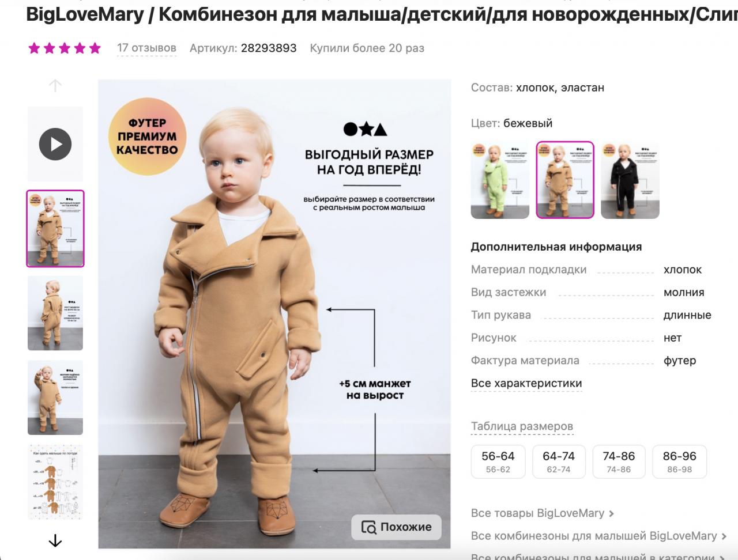This screenshot has width=738, height=560.
Task: Click the down arrow below thumbnails
Action: pos(55,541)
